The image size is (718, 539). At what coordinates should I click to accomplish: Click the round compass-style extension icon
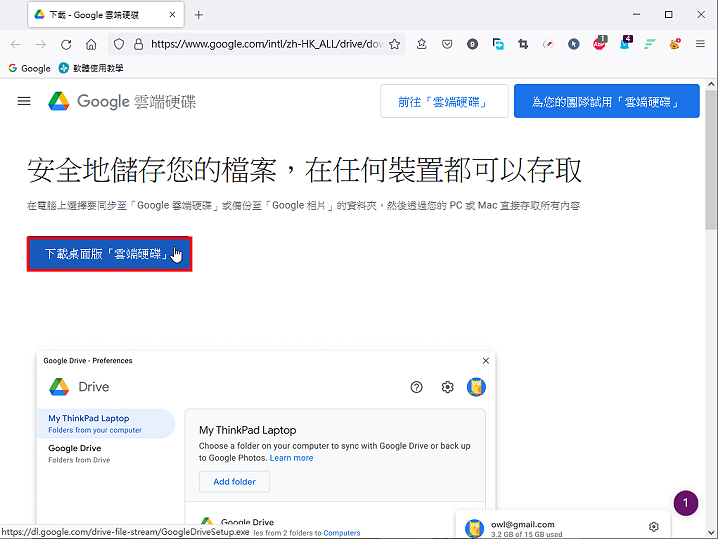click(x=548, y=44)
